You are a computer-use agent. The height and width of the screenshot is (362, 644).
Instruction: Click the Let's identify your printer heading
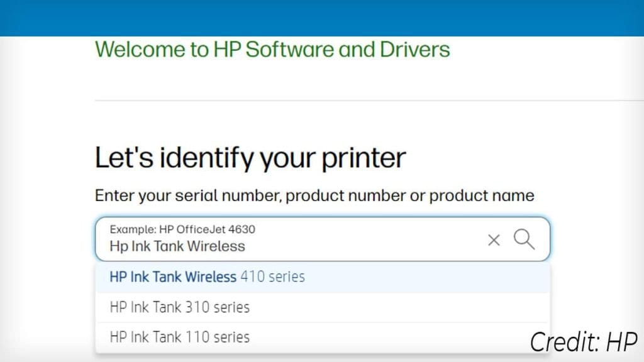point(250,158)
